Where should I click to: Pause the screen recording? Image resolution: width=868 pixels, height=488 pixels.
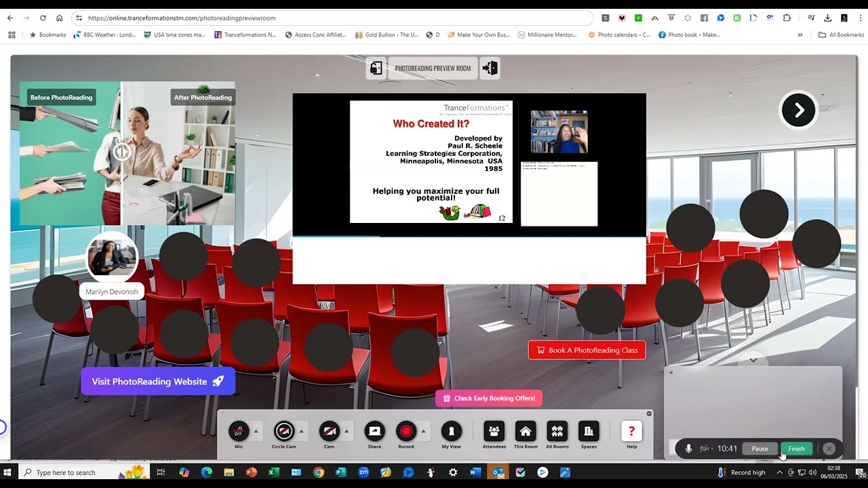[x=760, y=449]
